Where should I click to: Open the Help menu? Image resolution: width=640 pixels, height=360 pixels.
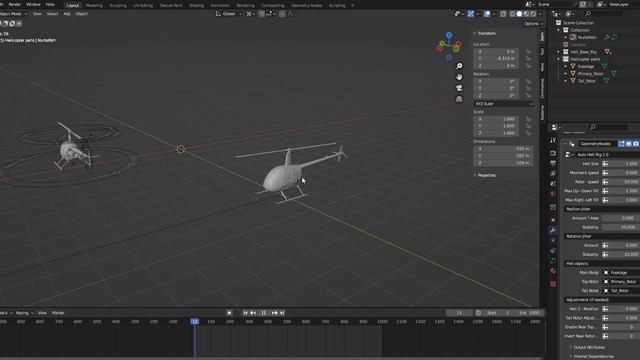50,4
